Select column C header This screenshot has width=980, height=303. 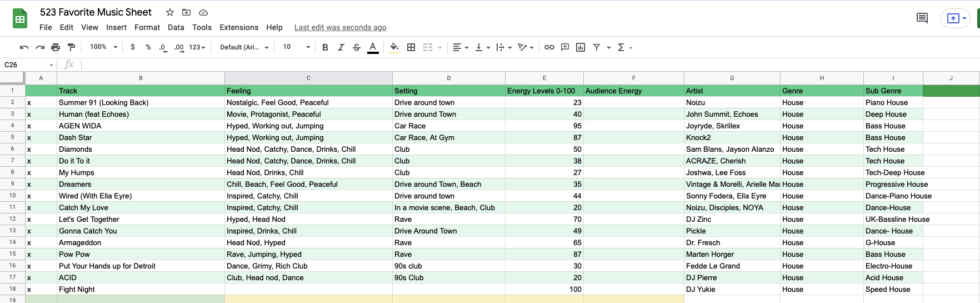308,78
